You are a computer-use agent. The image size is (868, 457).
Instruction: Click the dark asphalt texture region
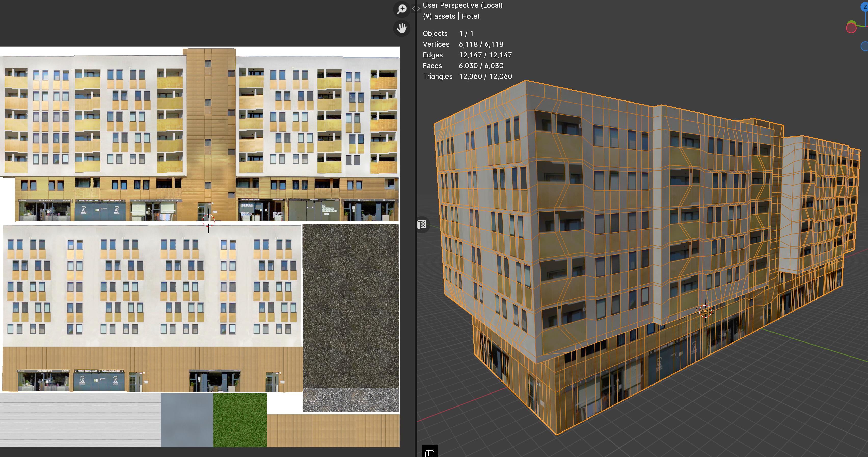[x=350, y=303]
